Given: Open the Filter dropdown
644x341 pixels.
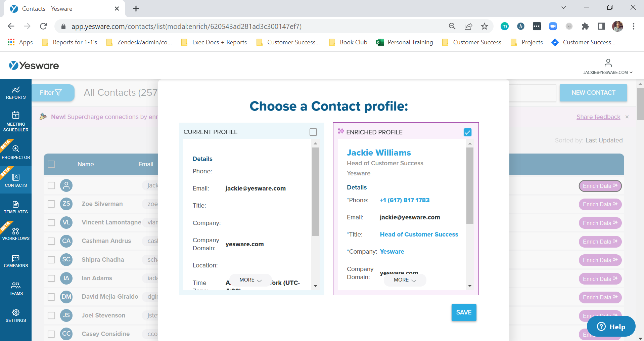Looking at the screenshot, I should click(x=53, y=93).
